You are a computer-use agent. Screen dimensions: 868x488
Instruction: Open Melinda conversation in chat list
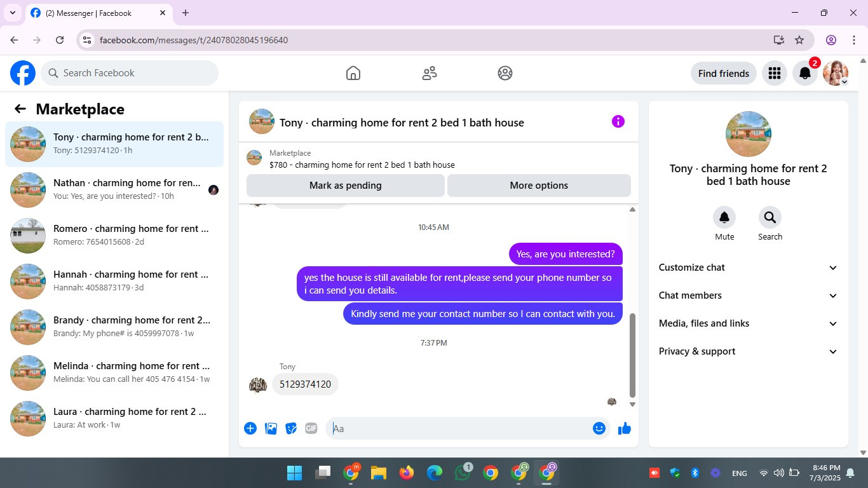tap(114, 373)
